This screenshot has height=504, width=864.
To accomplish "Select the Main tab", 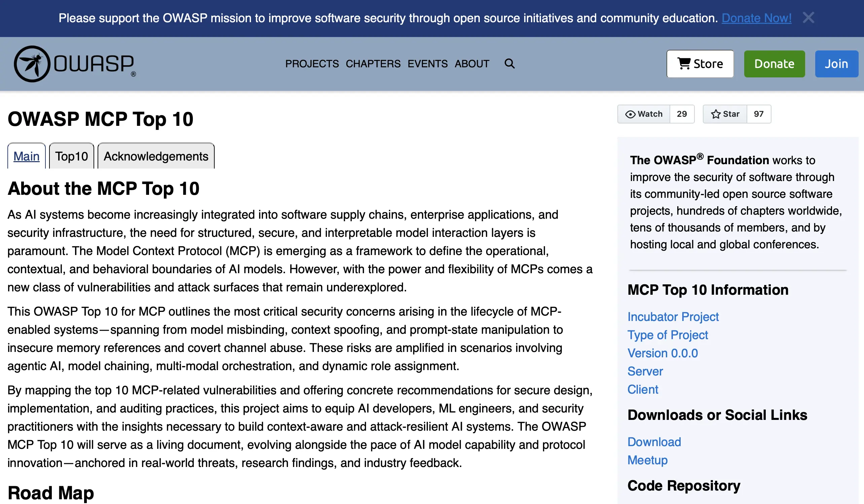I will 26,156.
